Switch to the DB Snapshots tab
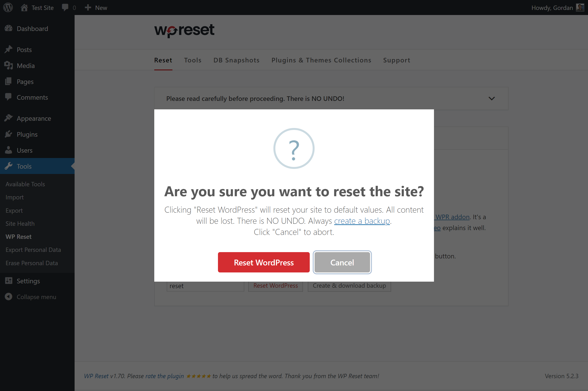588x391 pixels. tap(236, 60)
